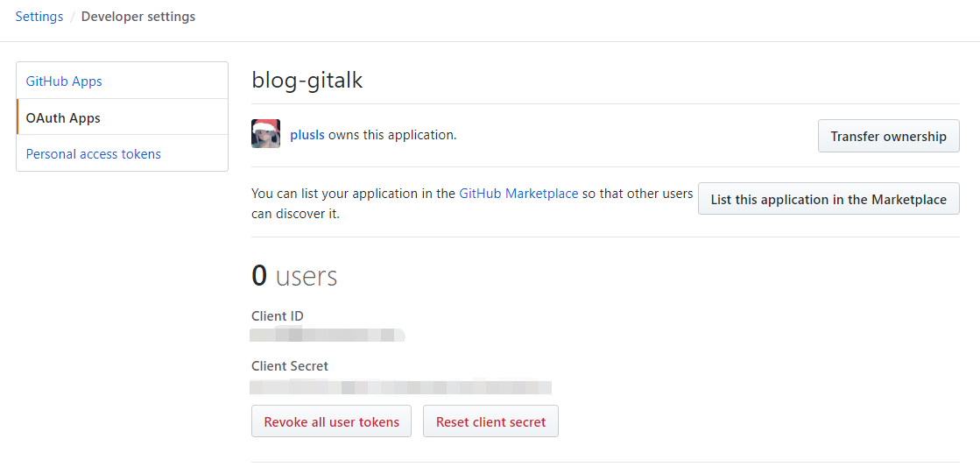Click the Client ID label
This screenshot has width=980, height=474.
tap(277, 316)
